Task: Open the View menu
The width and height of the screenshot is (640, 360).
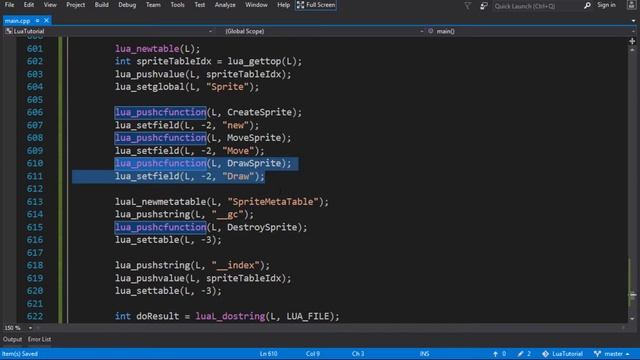Action: tap(50, 5)
